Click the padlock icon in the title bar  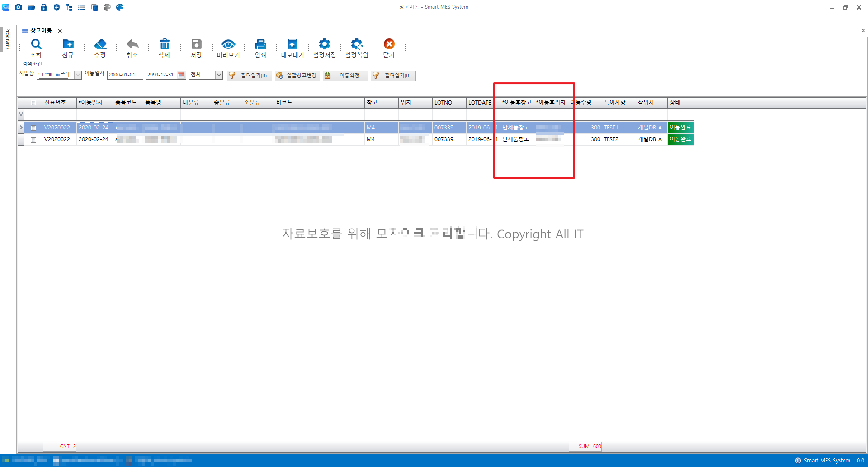tap(44, 7)
